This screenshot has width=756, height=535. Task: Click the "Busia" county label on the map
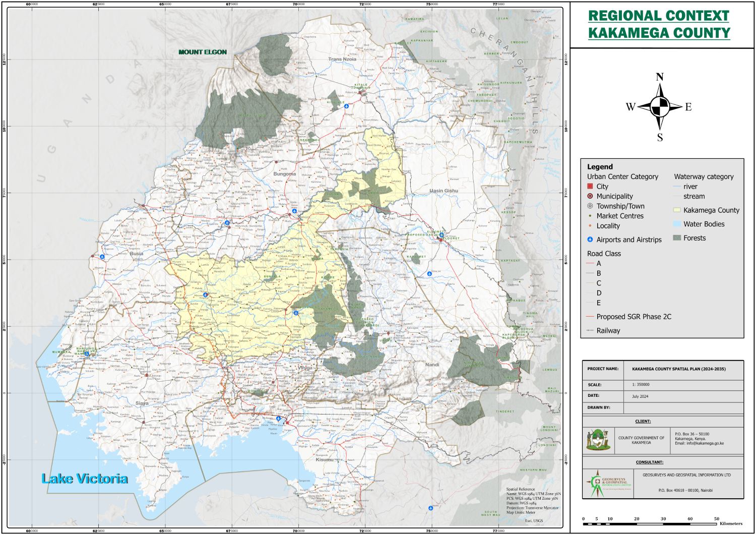pyautogui.click(x=136, y=254)
